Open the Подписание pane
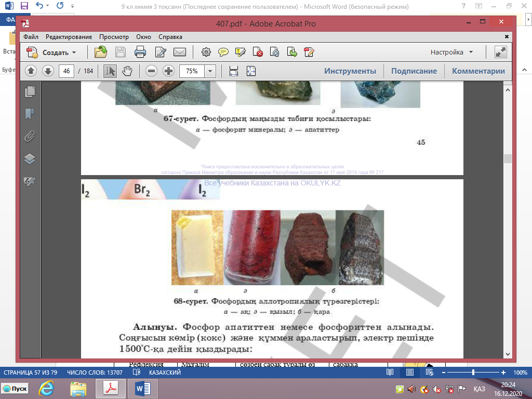This screenshot has height=399, width=532. pyautogui.click(x=414, y=71)
